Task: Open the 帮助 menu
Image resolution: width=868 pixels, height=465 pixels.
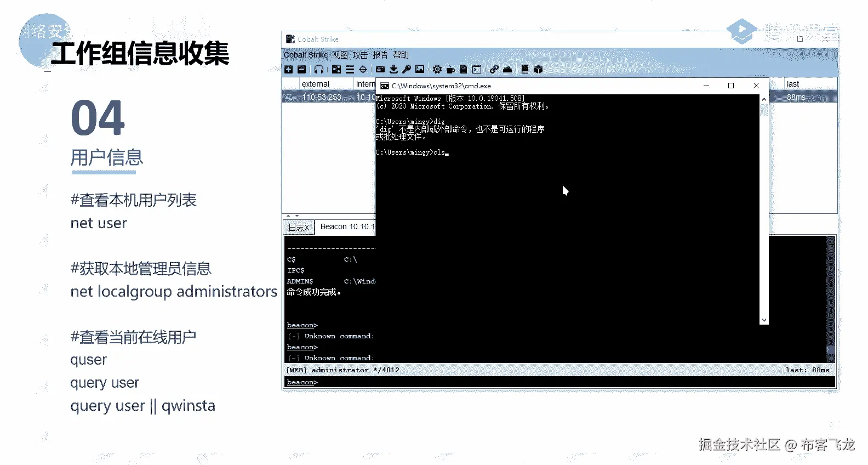Action: point(401,55)
